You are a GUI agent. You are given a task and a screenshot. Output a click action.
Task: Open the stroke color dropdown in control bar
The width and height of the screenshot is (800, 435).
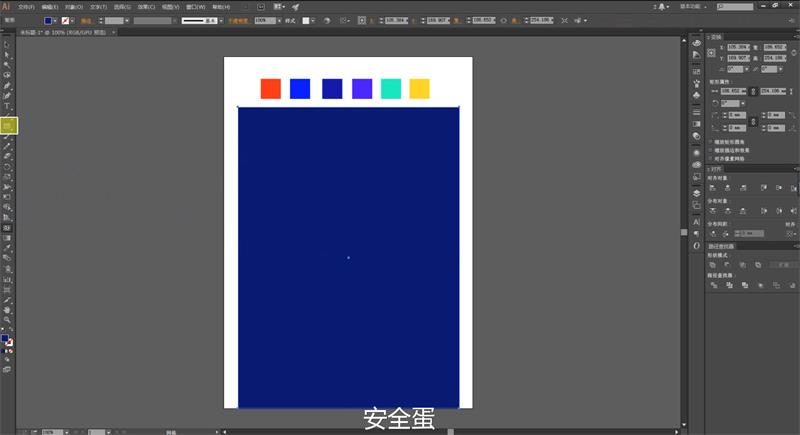(72, 21)
